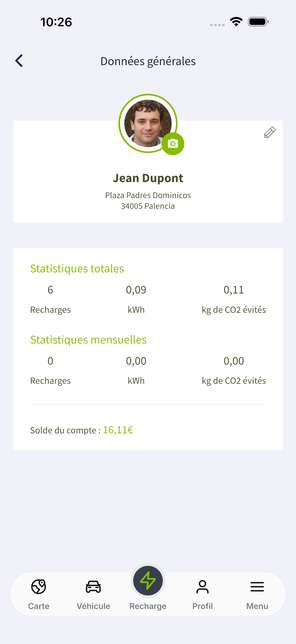
Task: Open the Carte globe icon
Action: pyautogui.click(x=39, y=587)
